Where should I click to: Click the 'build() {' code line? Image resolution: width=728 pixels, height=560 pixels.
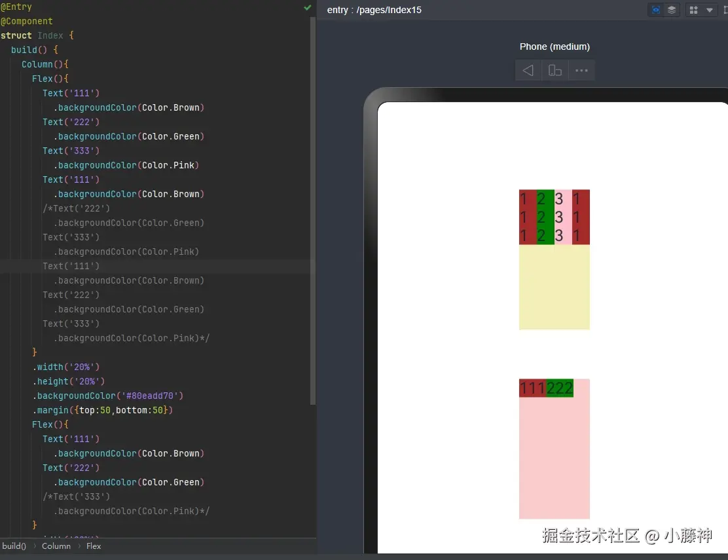[34, 50]
